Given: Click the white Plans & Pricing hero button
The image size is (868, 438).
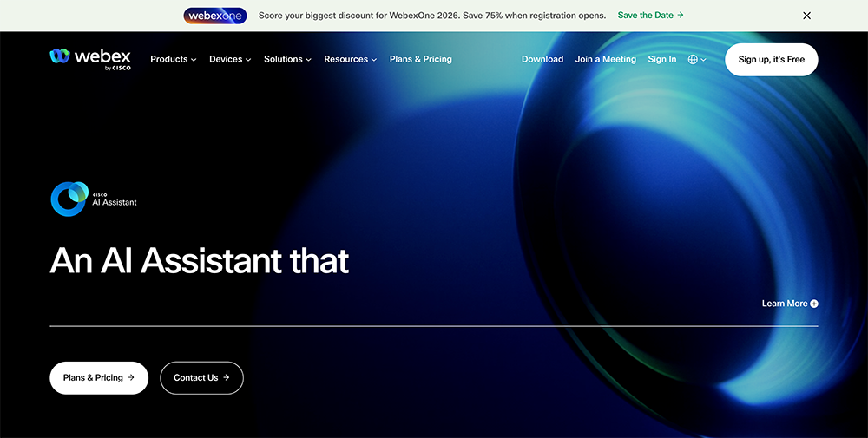Looking at the screenshot, I should point(99,377).
